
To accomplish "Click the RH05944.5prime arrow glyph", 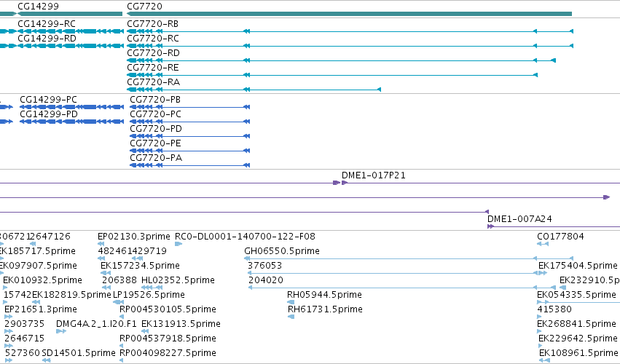I will pyautogui.click(x=291, y=302).
